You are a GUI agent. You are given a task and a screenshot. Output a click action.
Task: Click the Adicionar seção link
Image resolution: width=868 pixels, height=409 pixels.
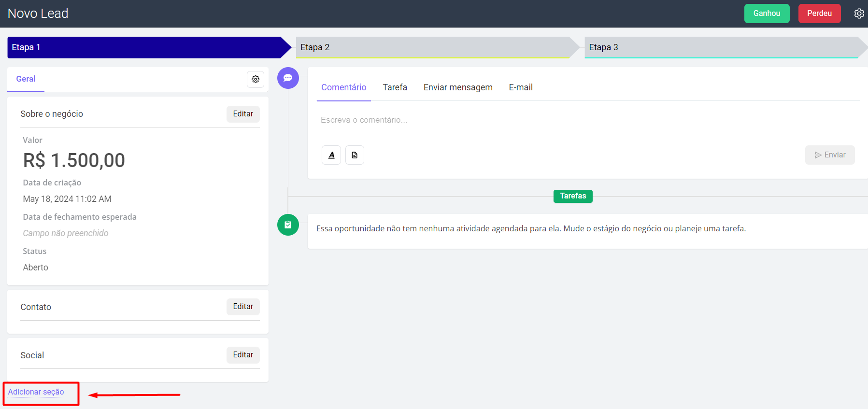click(x=36, y=392)
